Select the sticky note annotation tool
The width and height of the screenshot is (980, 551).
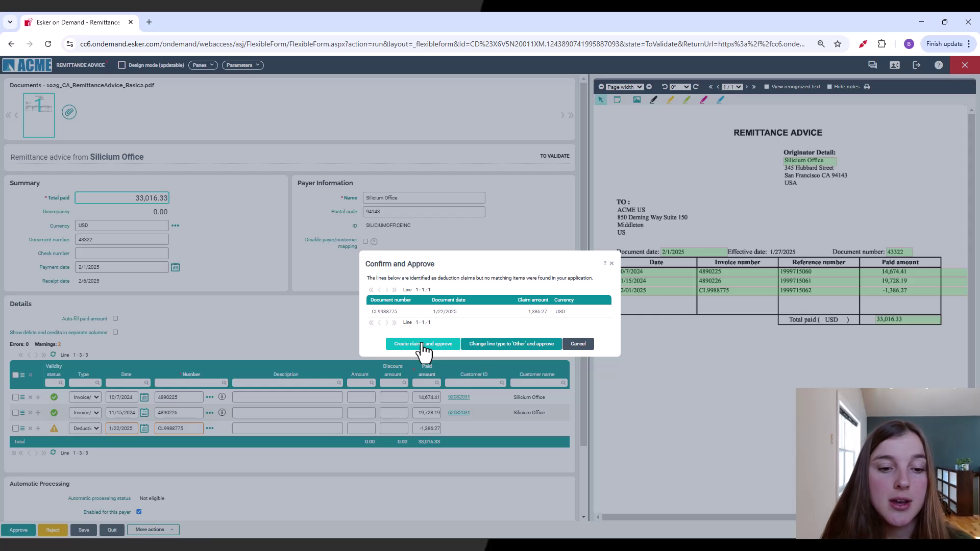coord(618,100)
